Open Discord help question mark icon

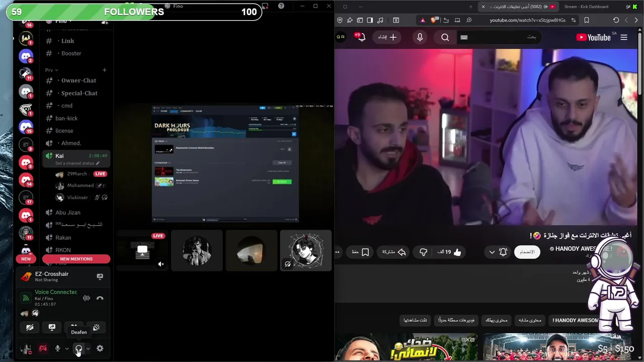281,6
